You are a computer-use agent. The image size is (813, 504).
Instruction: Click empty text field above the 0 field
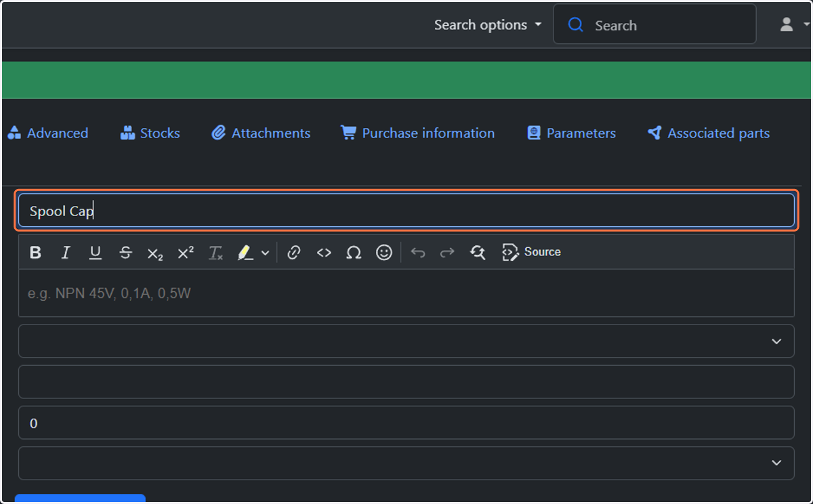(406, 381)
